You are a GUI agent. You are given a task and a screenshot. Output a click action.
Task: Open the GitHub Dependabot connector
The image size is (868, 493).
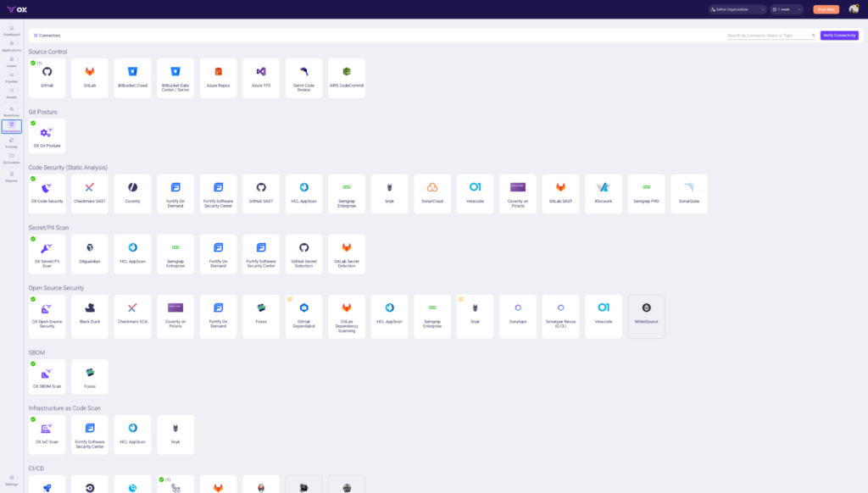click(x=304, y=317)
